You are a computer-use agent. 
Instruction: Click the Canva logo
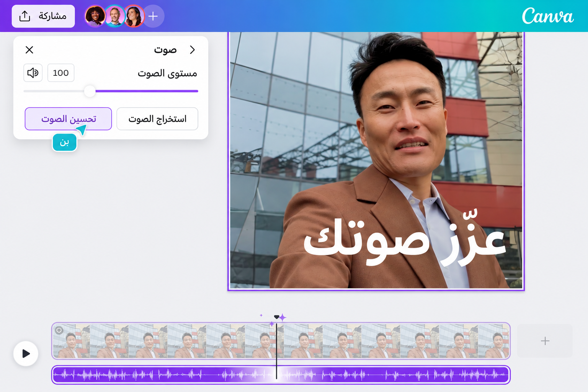[548, 16]
